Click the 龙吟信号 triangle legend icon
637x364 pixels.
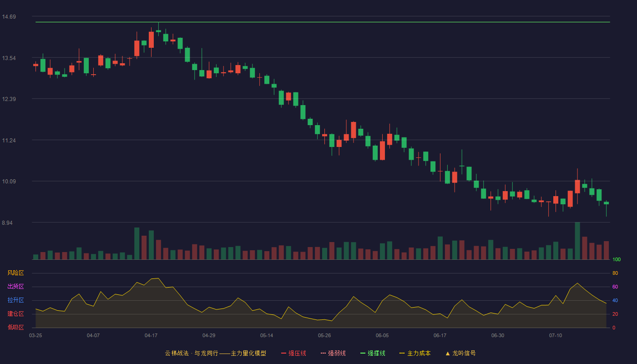point(447,353)
